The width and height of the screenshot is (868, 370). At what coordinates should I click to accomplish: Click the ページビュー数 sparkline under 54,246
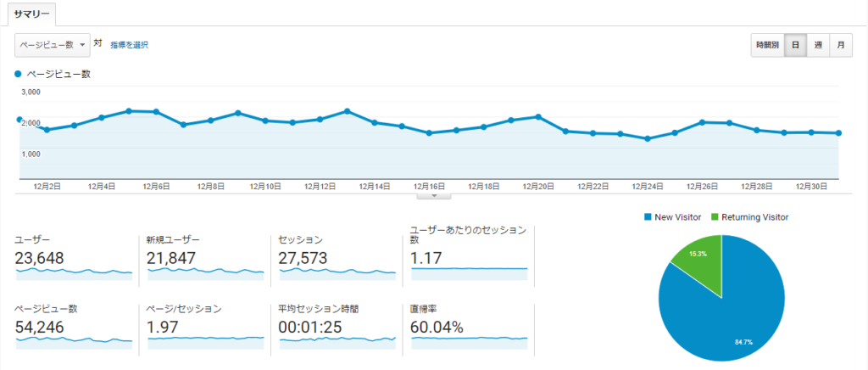(x=75, y=344)
